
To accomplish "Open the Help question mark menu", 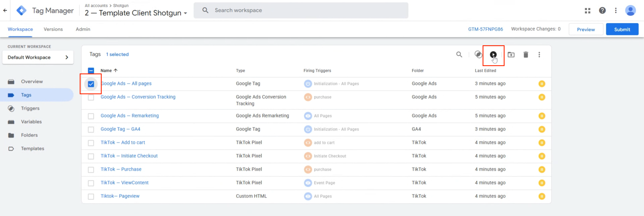I will [602, 11].
